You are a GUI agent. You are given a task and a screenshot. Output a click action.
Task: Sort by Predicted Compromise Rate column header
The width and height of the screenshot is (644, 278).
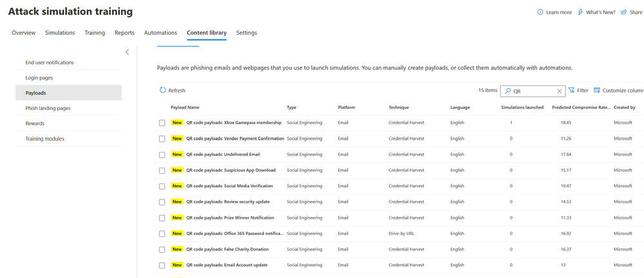[x=581, y=107]
